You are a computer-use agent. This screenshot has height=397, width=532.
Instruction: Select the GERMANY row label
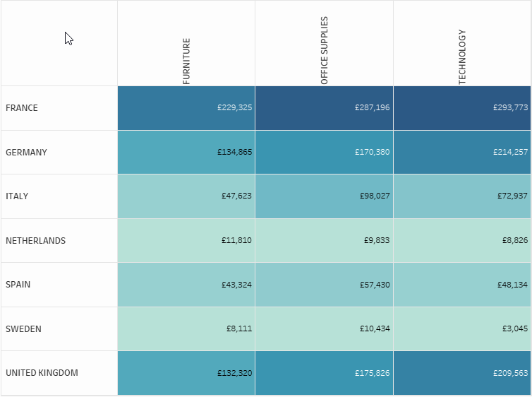pyautogui.click(x=26, y=153)
